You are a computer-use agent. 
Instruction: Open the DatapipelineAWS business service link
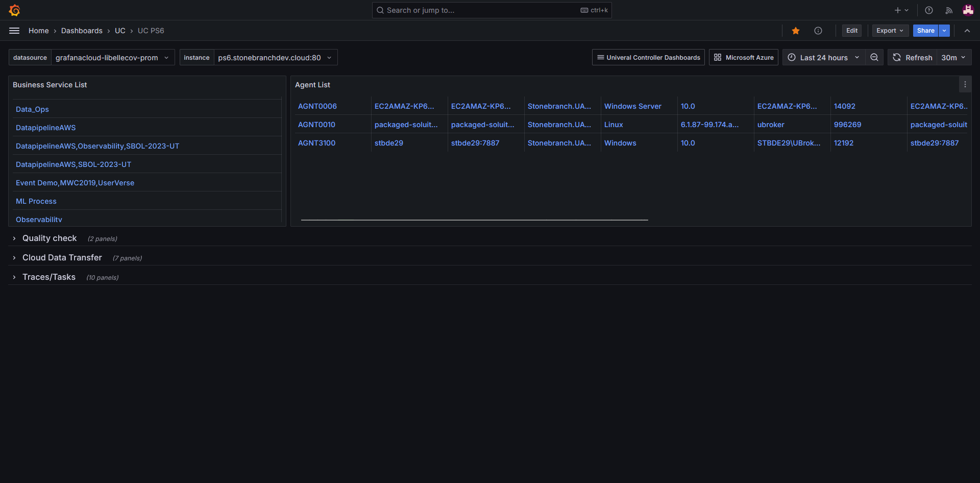(x=46, y=128)
